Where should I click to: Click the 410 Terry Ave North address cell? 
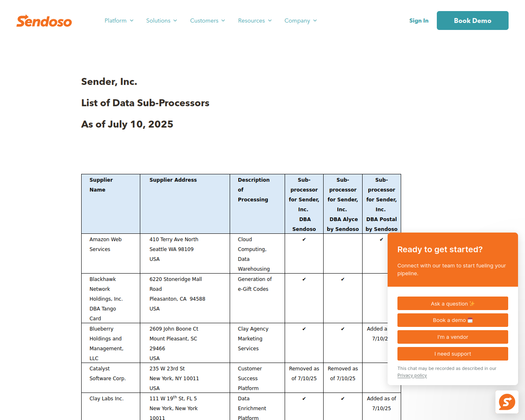click(185, 253)
